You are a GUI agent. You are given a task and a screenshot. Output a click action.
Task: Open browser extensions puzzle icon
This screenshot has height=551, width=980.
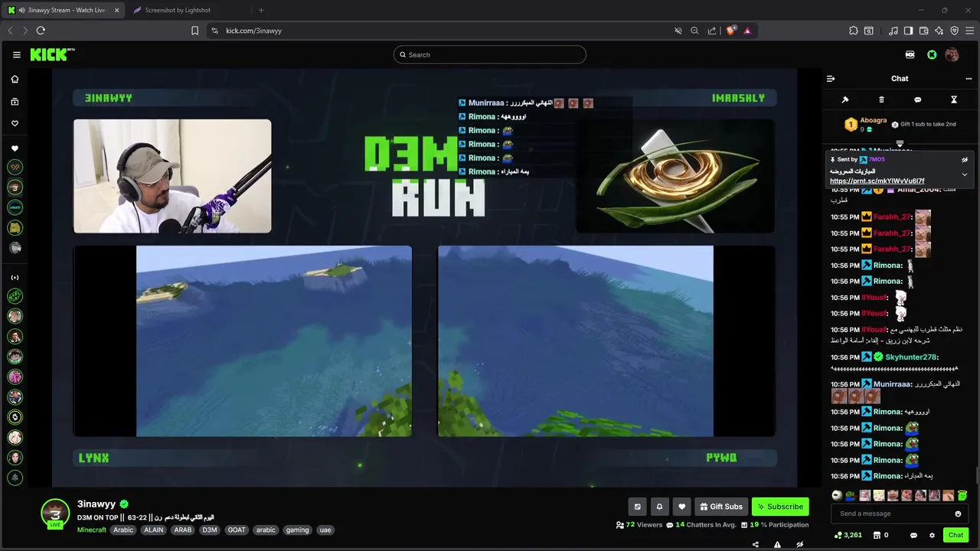click(x=853, y=31)
